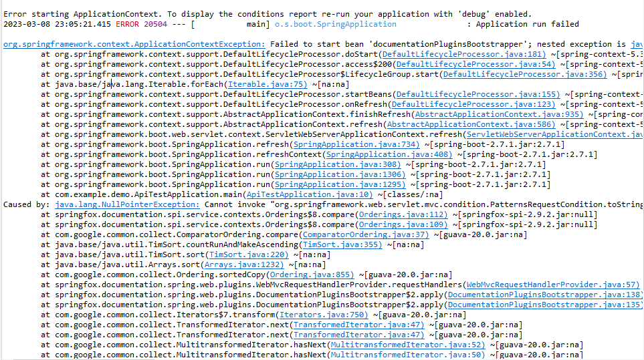The image size is (644, 360).
Task: Open TimSort.java:220 link
Action: (x=249, y=254)
